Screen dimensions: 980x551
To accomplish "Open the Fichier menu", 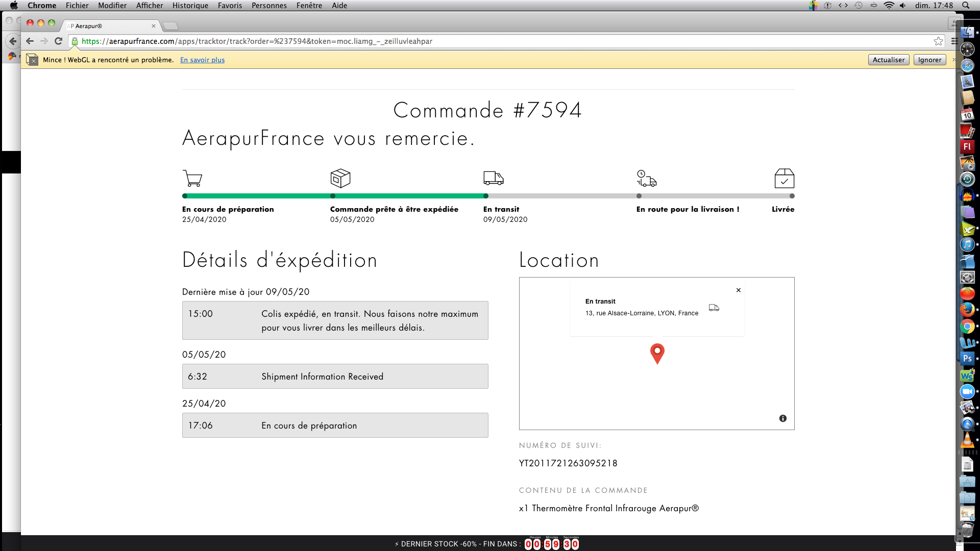I will click(x=77, y=6).
